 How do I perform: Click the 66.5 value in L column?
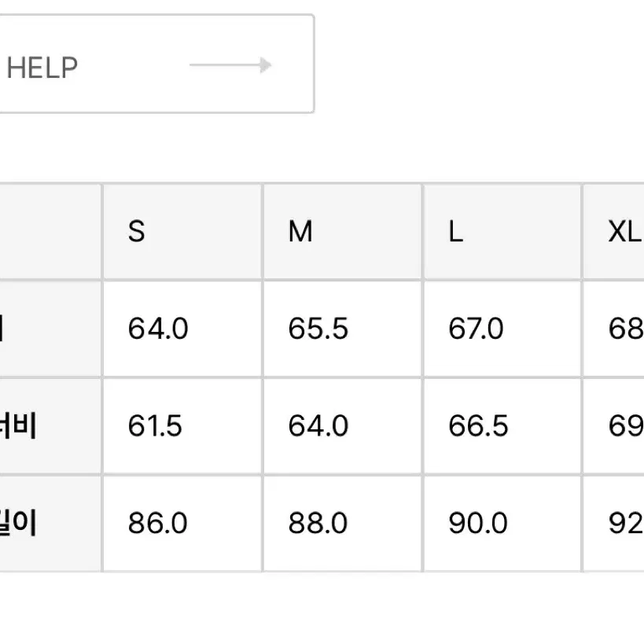pos(478,425)
